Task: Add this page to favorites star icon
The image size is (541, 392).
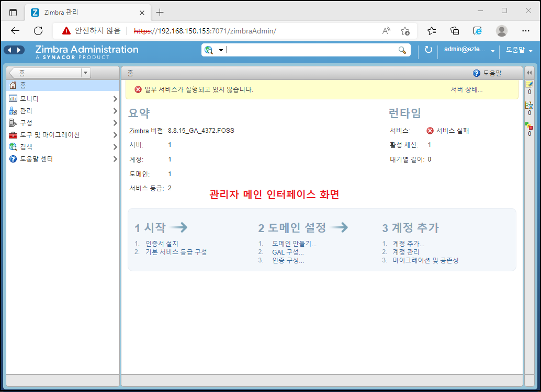Action: point(405,31)
